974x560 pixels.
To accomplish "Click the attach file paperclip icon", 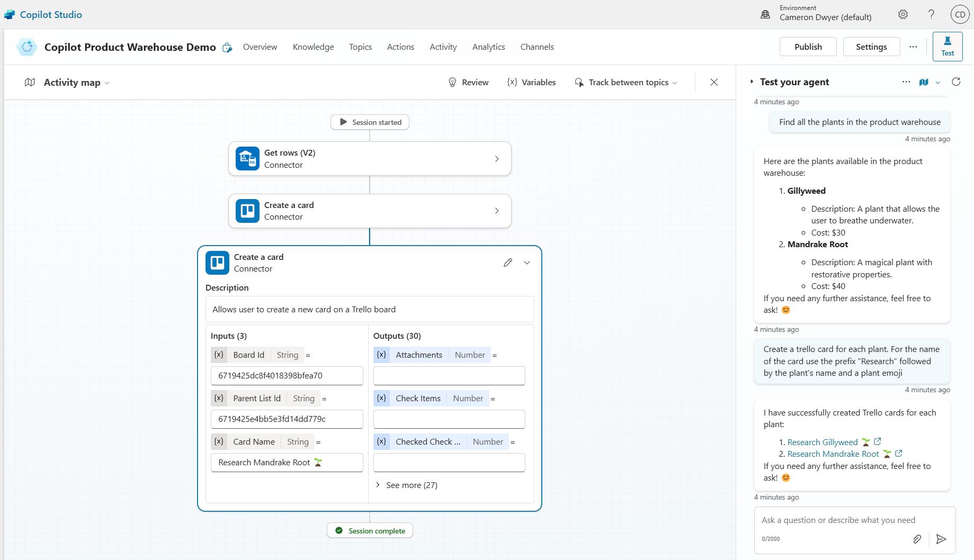I will click(917, 539).
